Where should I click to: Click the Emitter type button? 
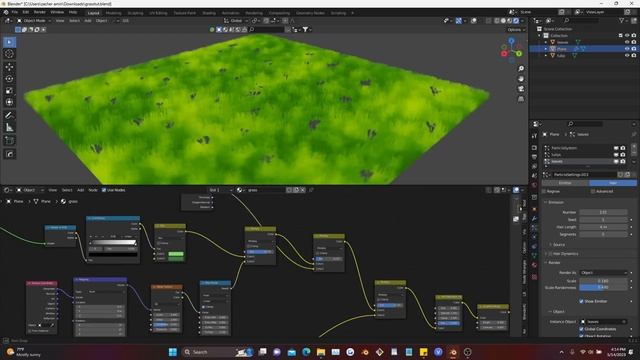point(565,183)
